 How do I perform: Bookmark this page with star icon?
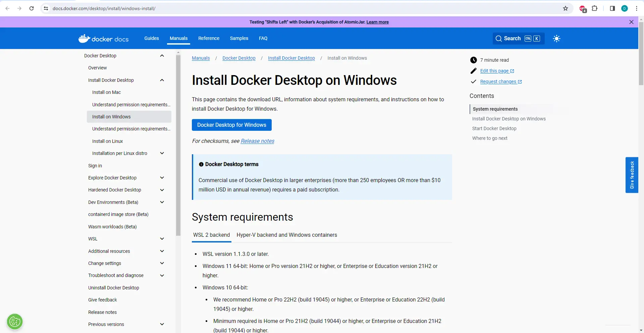pos(566,8)
